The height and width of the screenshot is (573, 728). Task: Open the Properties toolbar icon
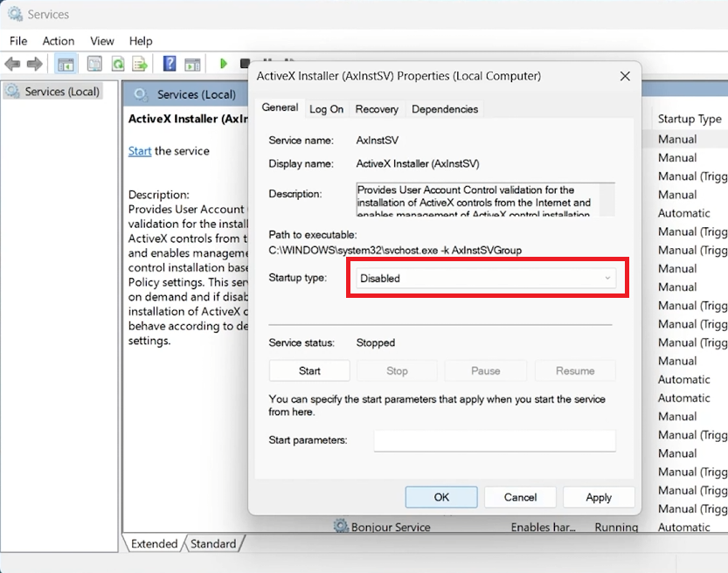point(94,64)
